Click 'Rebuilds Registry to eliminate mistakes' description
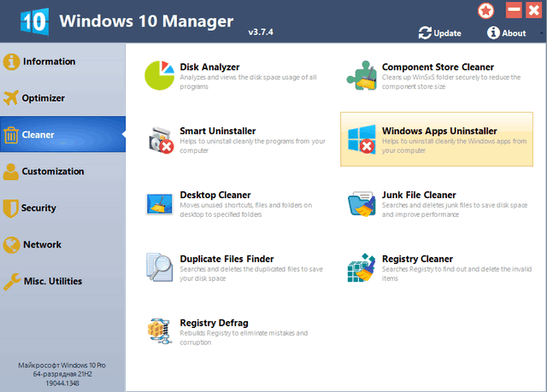547x392 pixels. coord(244,337)
